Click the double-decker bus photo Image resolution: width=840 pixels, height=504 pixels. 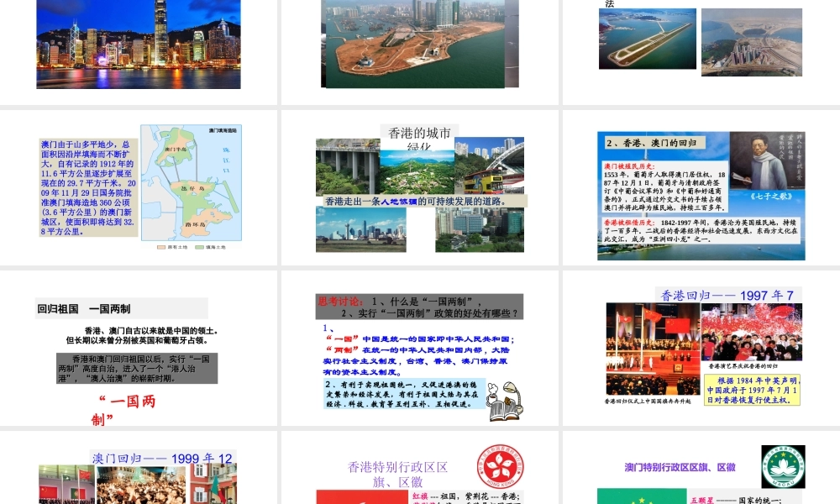[489, 166]
